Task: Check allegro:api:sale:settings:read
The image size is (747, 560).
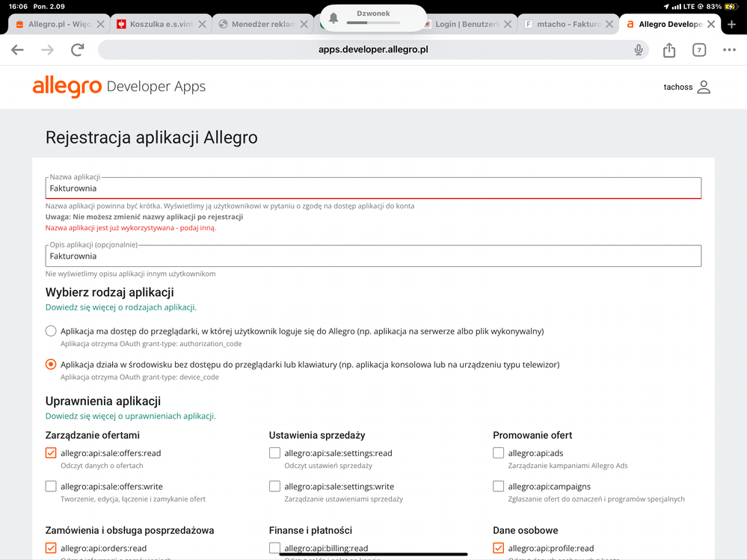Action: [275, 453]
